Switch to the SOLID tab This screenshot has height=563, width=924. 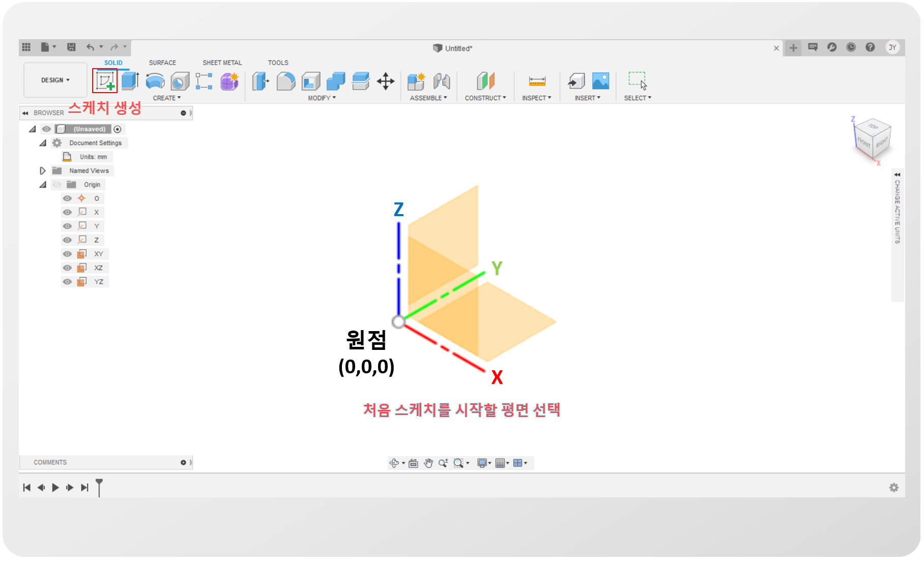[x=113, y=63]
